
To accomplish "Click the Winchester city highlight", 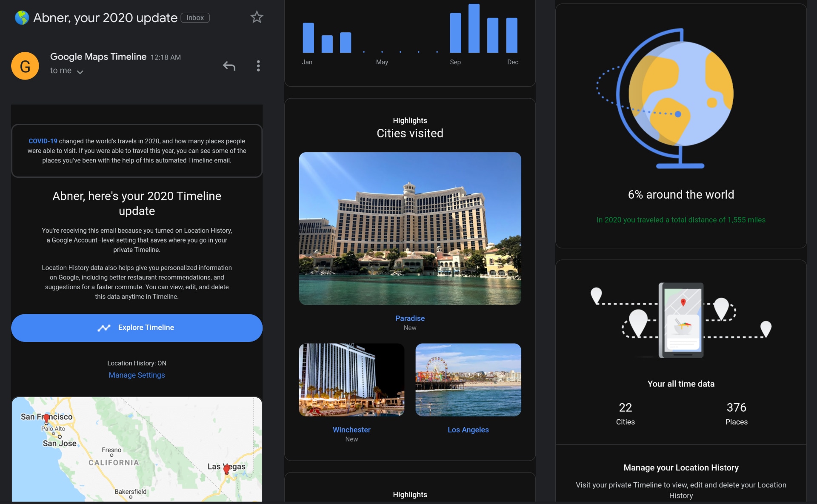I will coord(351,430).
